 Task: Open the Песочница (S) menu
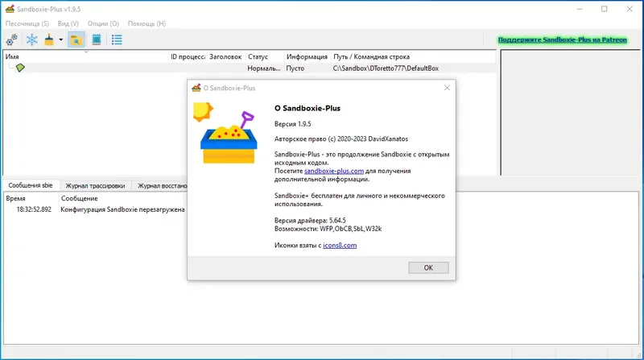click(x=27, y=24)
